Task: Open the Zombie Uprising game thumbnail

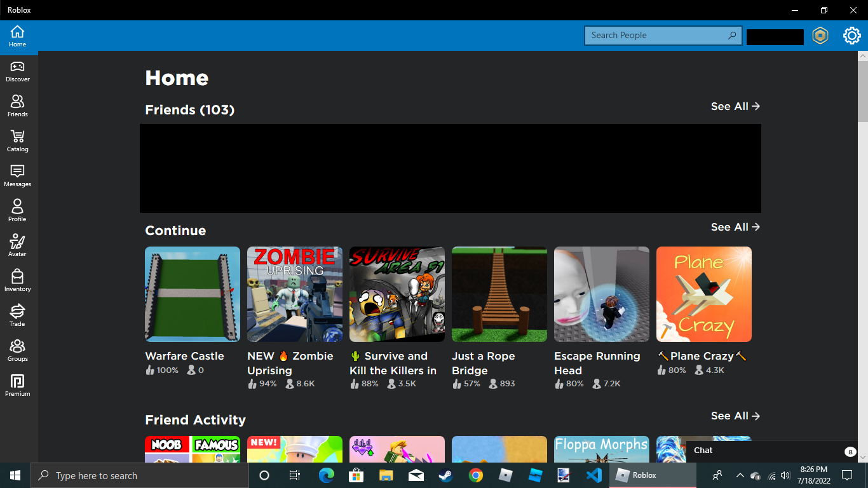Action: 295,294
